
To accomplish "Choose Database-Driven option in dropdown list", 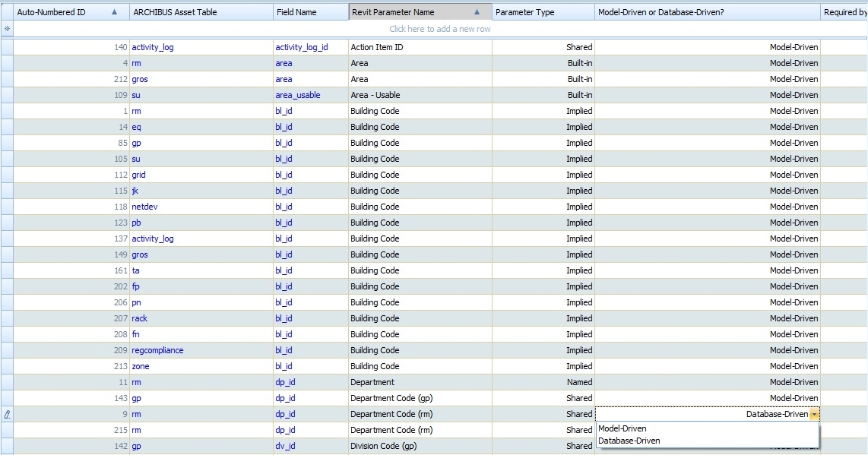I will coord(629,441).
